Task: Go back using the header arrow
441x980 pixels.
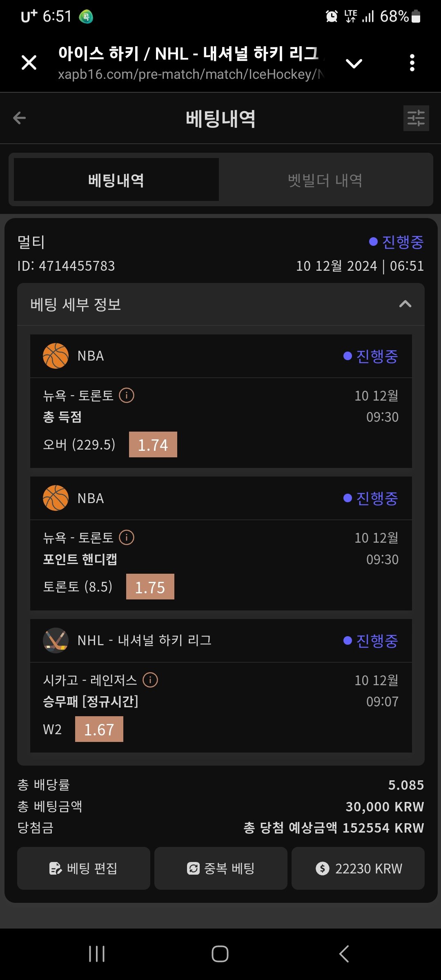Action: coord(20,118)
